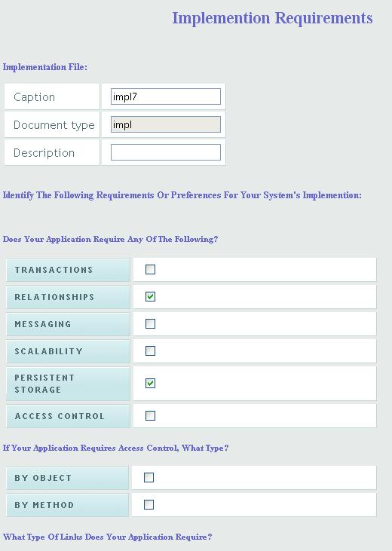Click the Caption input field containing impl7
This screenshot has height=551, width=392.
[166, 96]
